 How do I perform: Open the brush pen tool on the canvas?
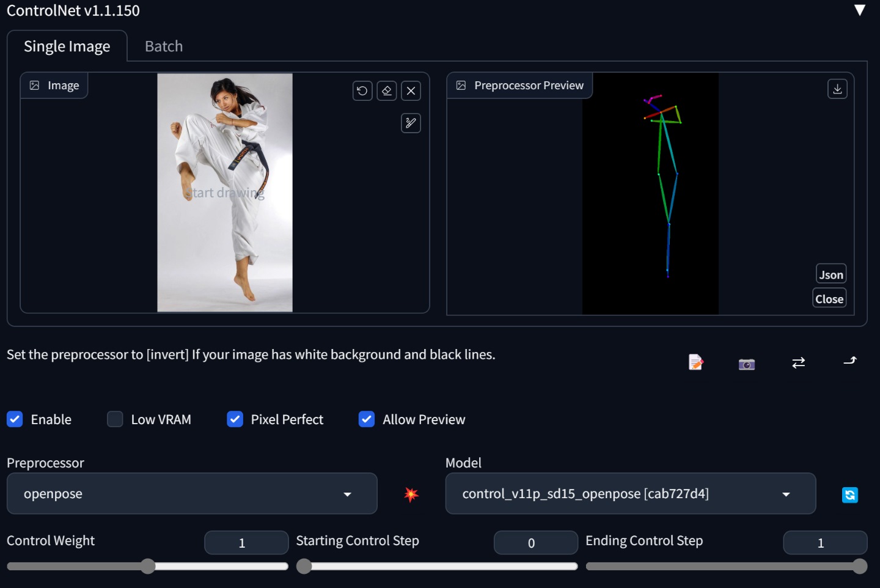coord(411,123)
